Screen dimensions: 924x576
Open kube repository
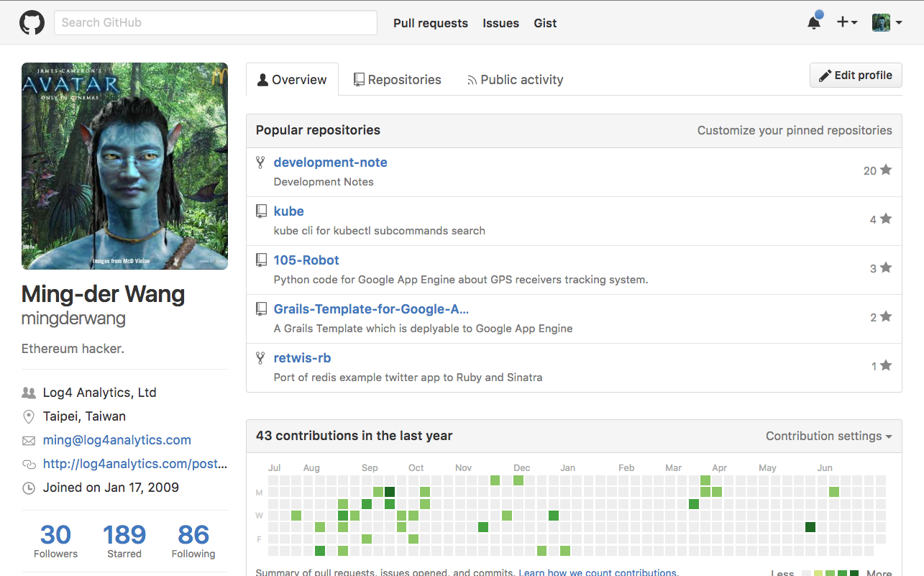tap(289, 211)
